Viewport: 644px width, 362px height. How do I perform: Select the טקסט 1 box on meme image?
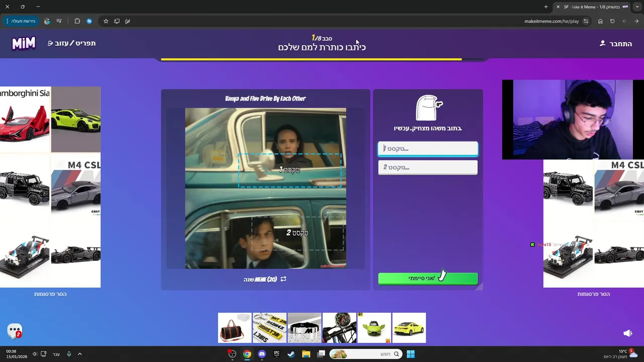290,170
